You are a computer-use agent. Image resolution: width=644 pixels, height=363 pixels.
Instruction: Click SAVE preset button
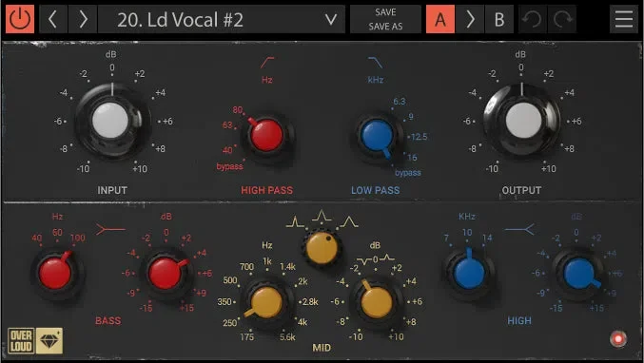pos(385,12)
